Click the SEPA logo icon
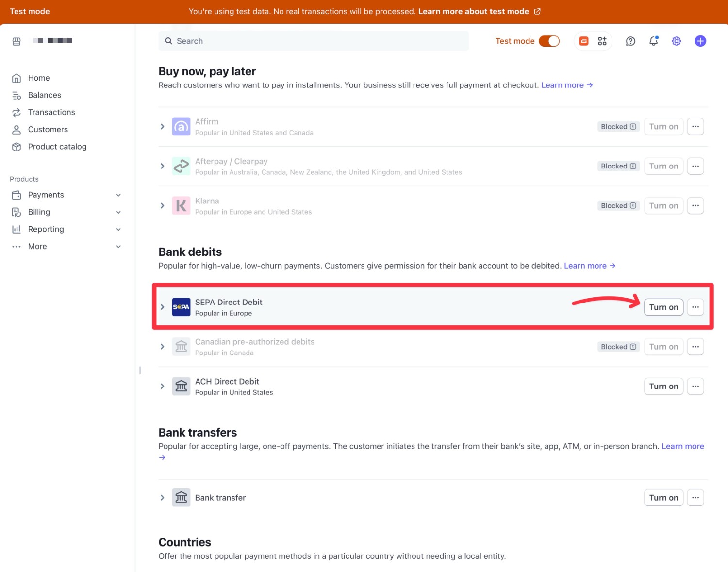This screenshot has height=572, width=728. [x=181, y=307]
